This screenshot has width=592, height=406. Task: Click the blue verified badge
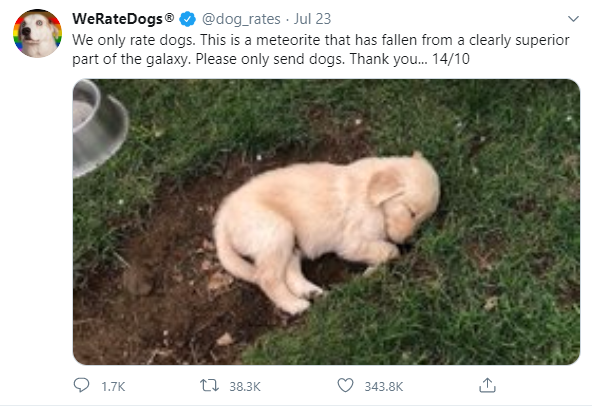tap(187, 19)
